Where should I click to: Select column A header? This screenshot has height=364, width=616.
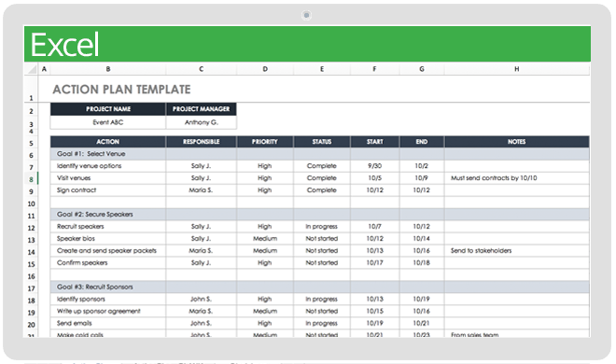pyautogui.click(x=44, y=69)
